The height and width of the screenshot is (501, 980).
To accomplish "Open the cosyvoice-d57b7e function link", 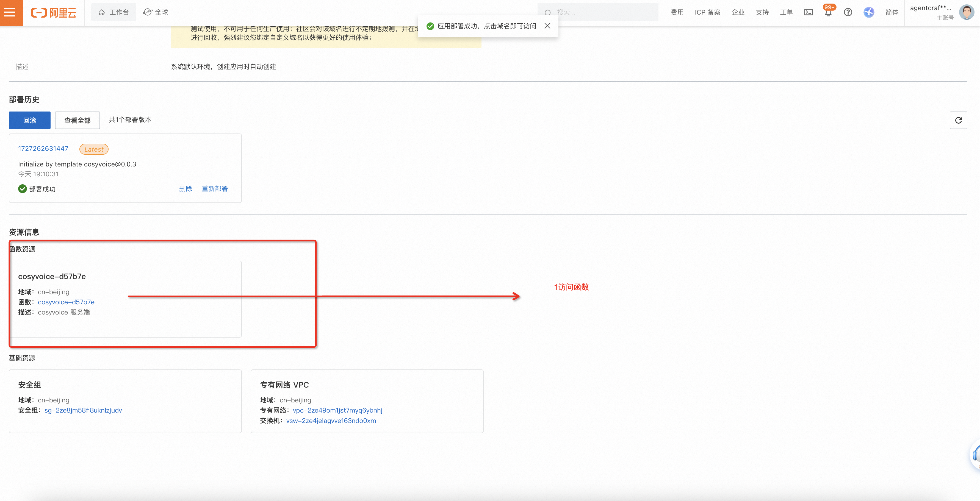I will (66, 302).
